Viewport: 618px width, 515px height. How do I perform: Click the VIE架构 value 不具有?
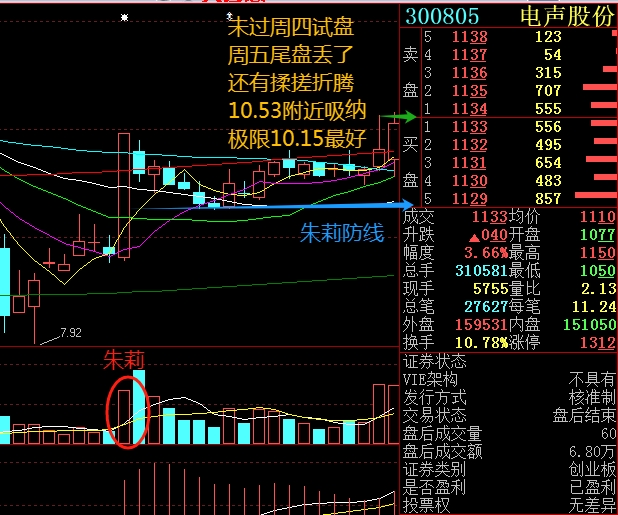click(592, 379)
